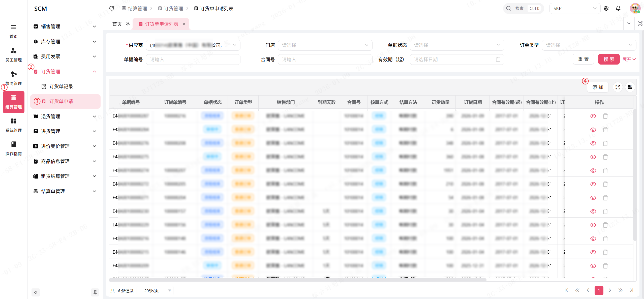Image resolution: width=644 pixels, height=299 pixels.
Task: Change the 20条/页 page size selector
Action: 155,290
